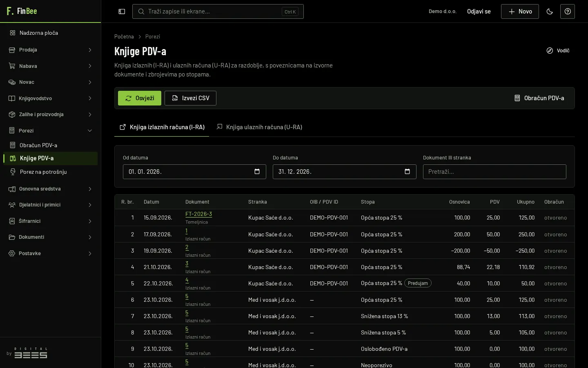Expand the Dokumenti menu
This screenshot has width=588, height=368.
50,237
